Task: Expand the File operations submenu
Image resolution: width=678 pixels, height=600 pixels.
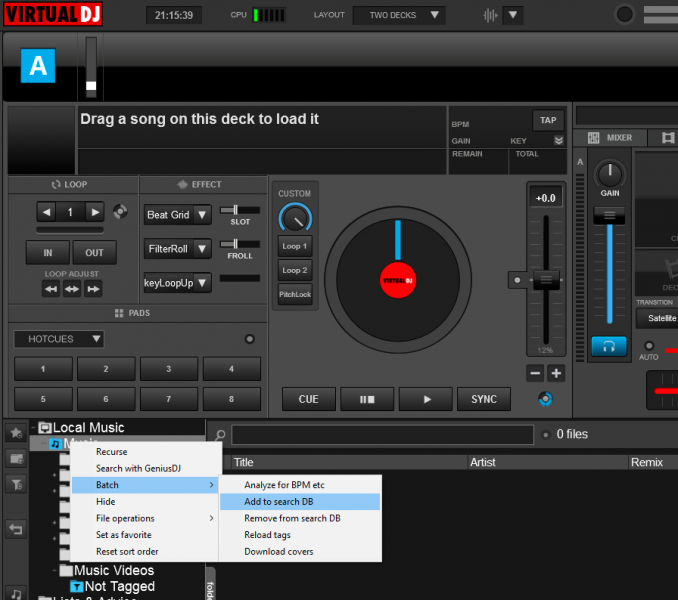Action: pos(145,518)
